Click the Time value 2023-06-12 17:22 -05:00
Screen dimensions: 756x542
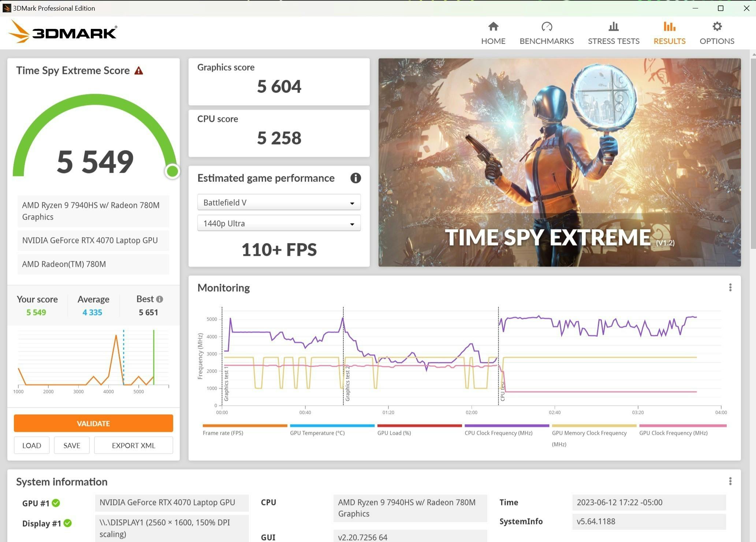649,502
